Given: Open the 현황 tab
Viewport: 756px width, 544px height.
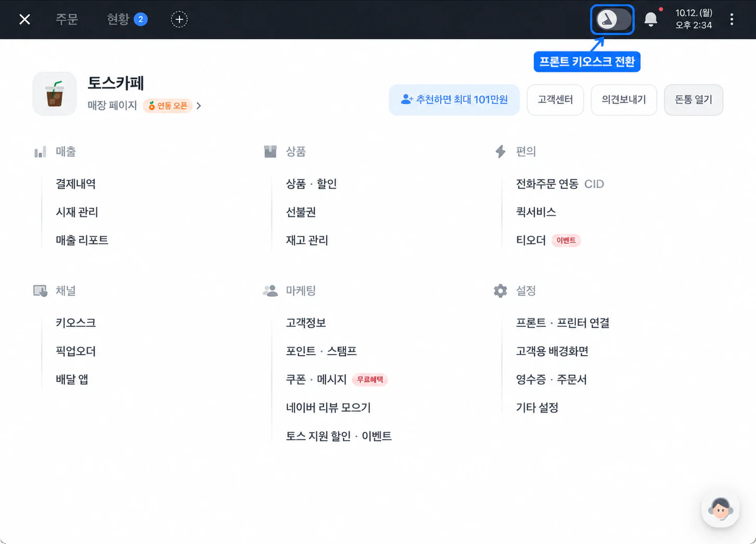Looking at the screenshot, I should 127,19.
